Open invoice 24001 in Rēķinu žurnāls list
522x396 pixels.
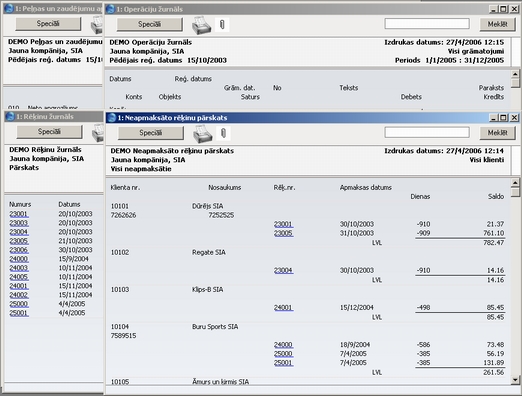coord(19,286)
